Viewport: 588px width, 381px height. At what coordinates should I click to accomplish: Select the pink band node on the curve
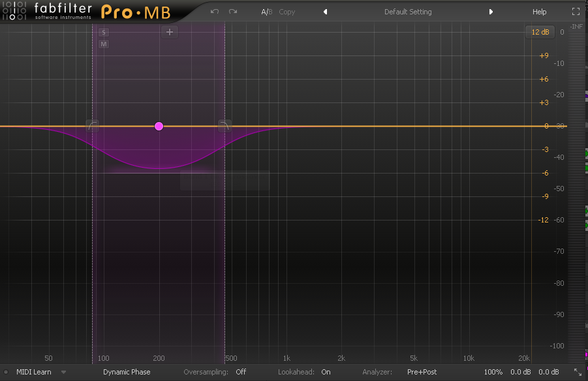pos(159,125)
